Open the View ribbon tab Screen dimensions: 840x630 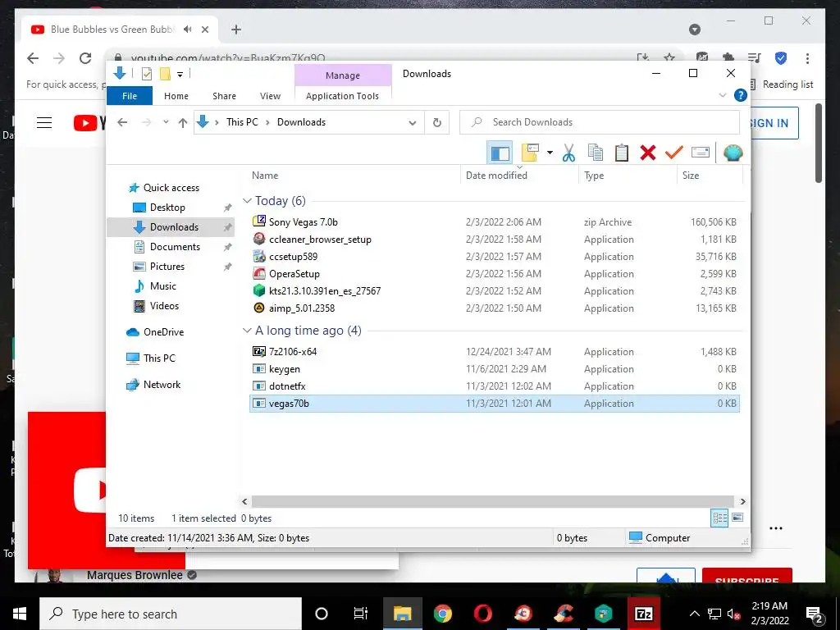pyautogui.click(x=270, y=96)
